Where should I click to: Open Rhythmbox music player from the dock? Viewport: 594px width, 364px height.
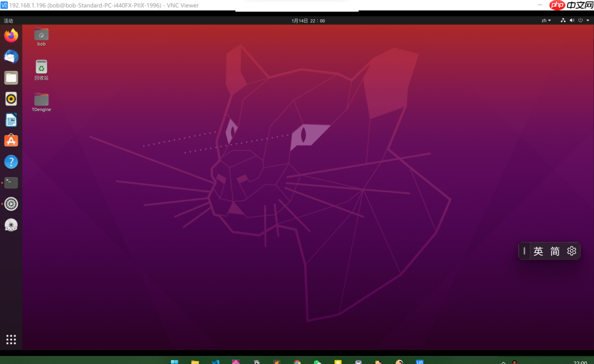(x=11, y=98)
